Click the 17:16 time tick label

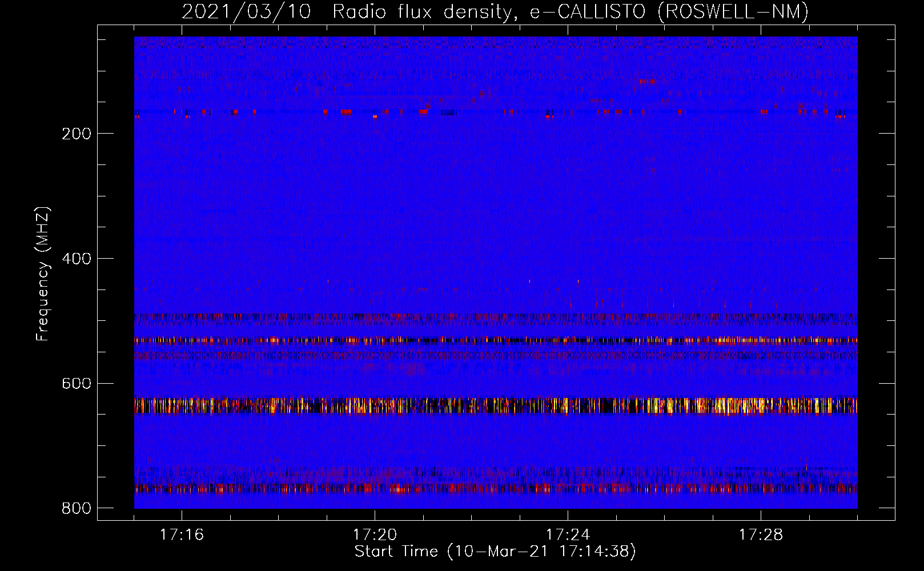[182, 534]
